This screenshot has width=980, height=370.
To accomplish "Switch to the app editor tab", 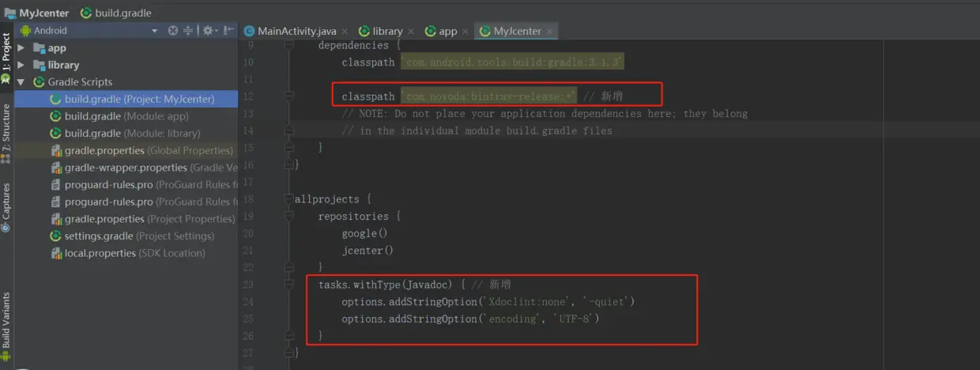I will point(448,31).
